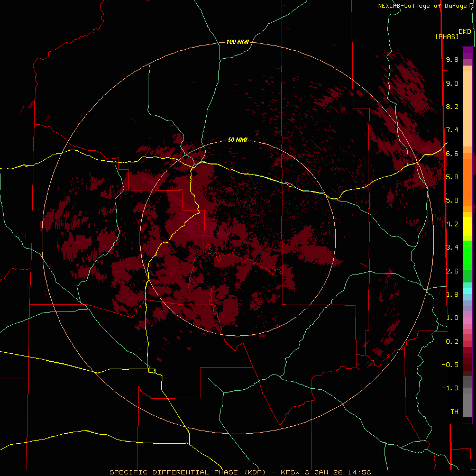Pick the gray band beside TH

[x=467, y=407]
